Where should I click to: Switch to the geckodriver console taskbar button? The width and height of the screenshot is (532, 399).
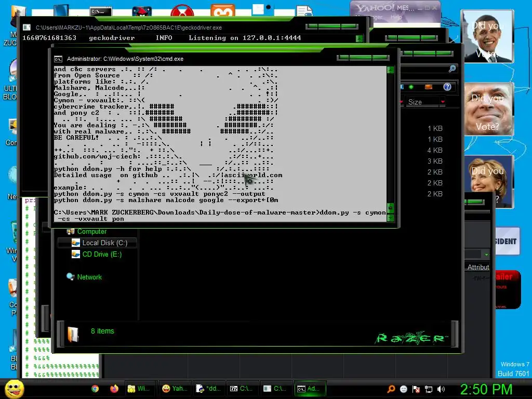[275, 389]
